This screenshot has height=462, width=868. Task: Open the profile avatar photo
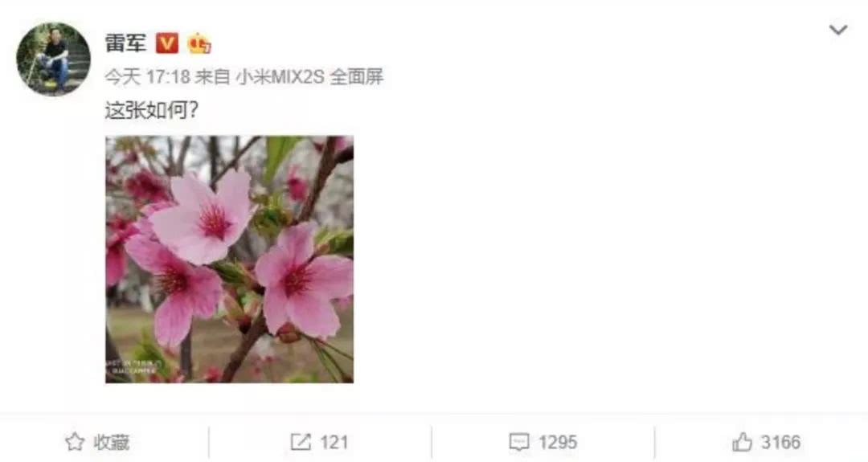tap(53, 59)
